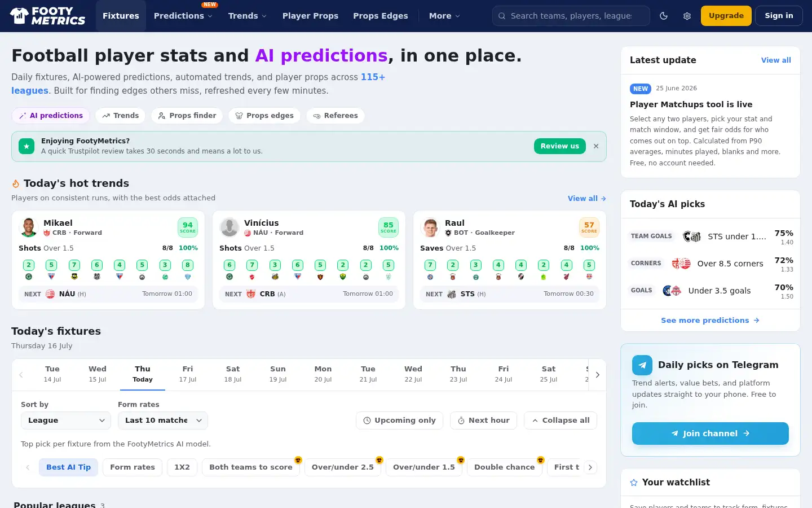
Task: Click the Upgrade button
Action: [x=726, y=16]
